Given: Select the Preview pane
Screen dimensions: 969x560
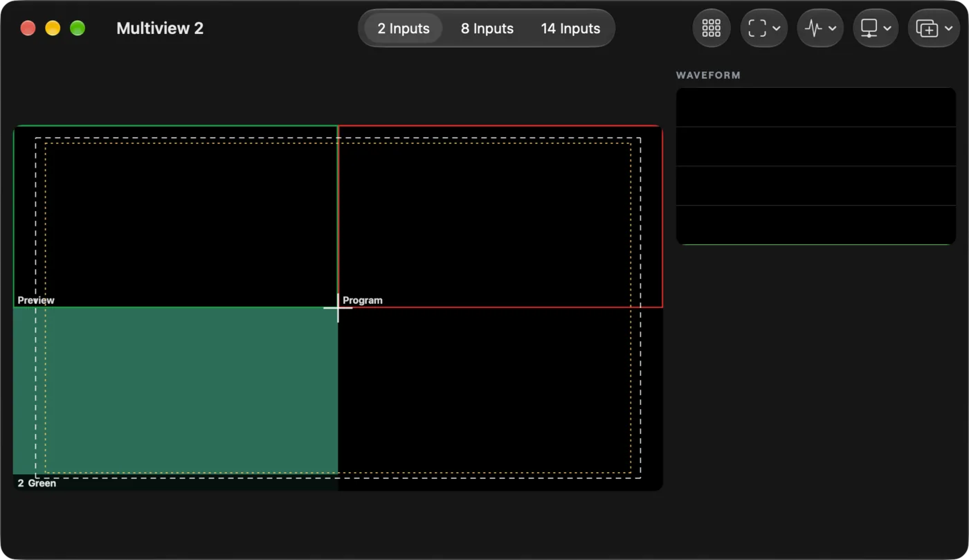Looking at the screenshot, I should coord(176,216).
